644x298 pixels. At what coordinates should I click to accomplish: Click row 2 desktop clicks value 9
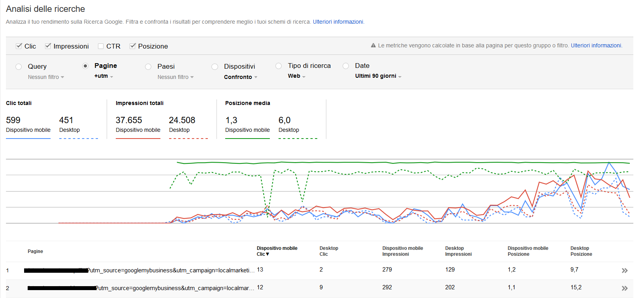click(321, 287)
